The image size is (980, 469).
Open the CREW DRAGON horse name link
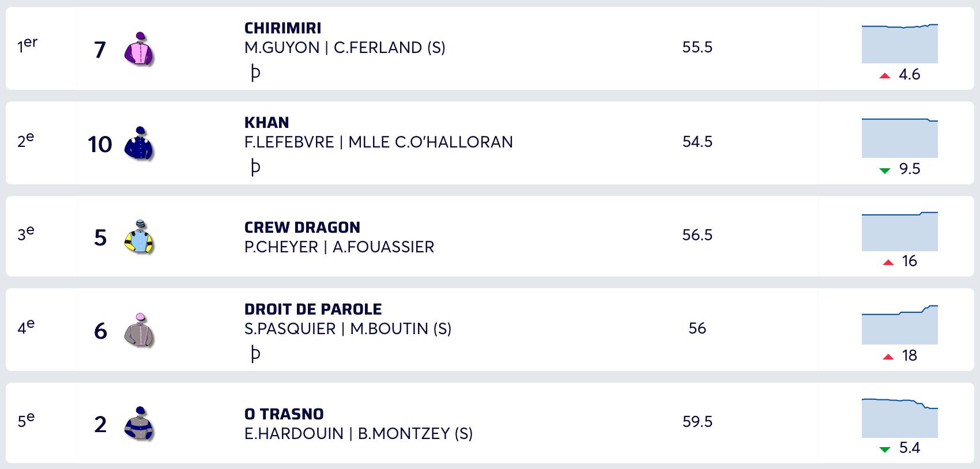tap(302, 228)
